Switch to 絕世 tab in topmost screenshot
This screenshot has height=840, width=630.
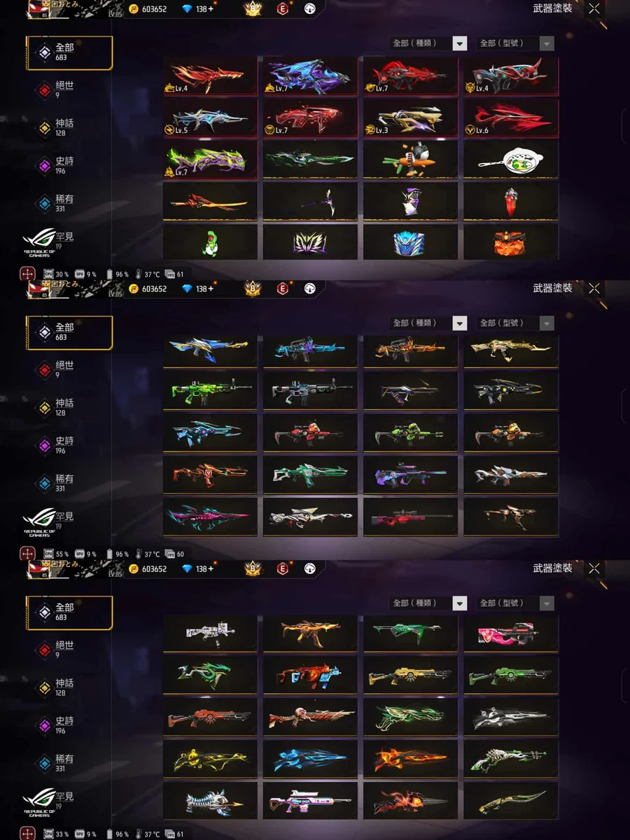point(64,89)
